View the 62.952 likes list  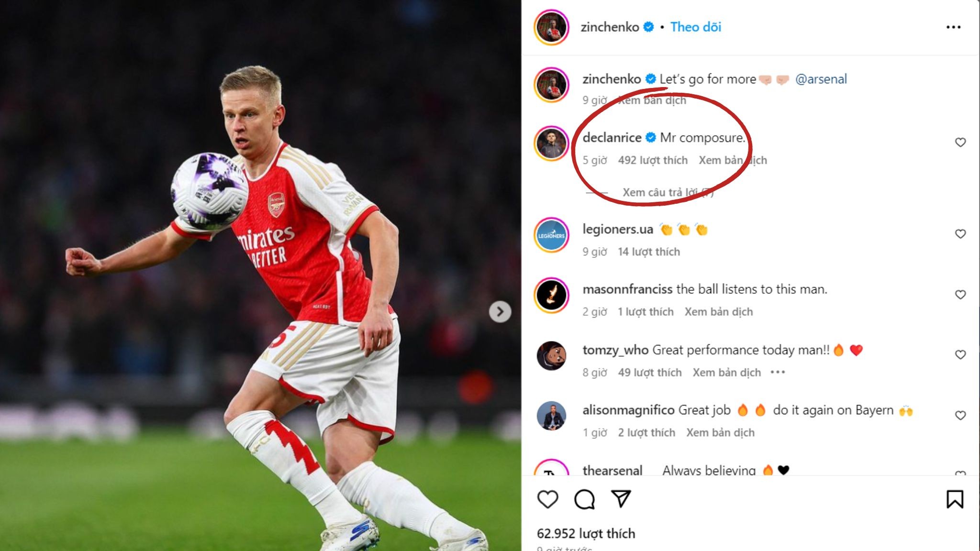click(586, 533)
